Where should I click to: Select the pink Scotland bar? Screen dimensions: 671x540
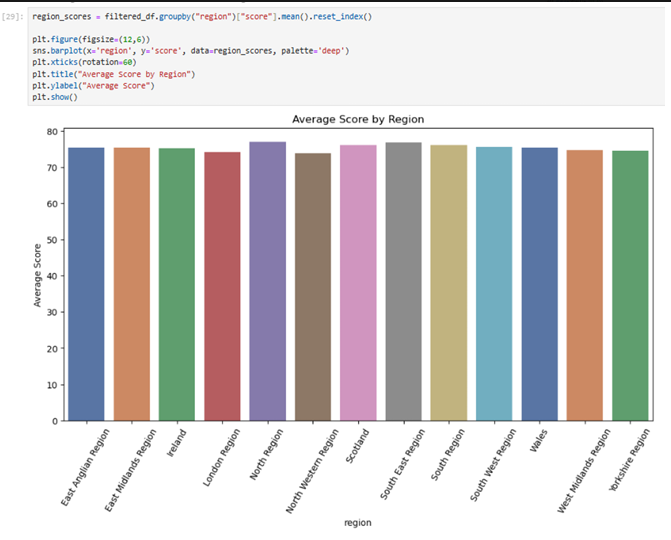pos(358,284)
